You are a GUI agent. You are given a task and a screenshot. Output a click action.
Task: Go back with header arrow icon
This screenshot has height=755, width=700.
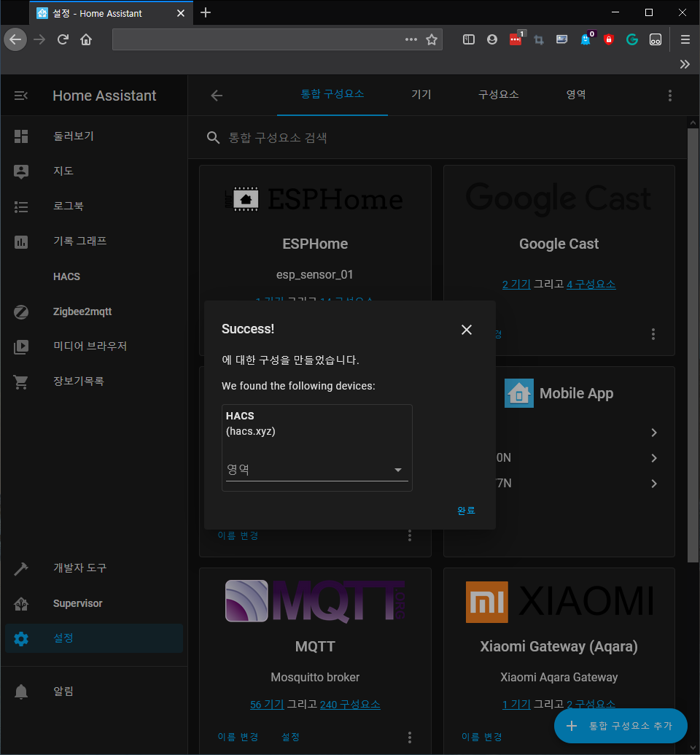[x=217, y=96]
